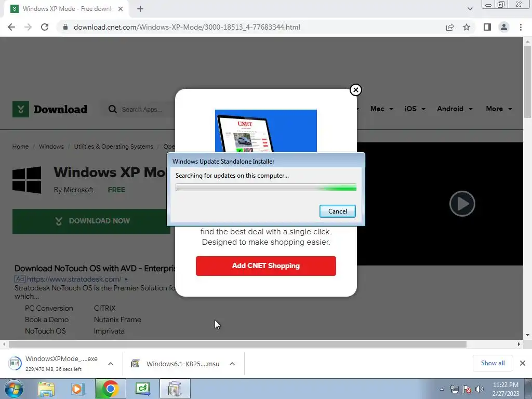Play the video with the play button
The width and height of the screenshot is (532, 399).
click(462, 204)
